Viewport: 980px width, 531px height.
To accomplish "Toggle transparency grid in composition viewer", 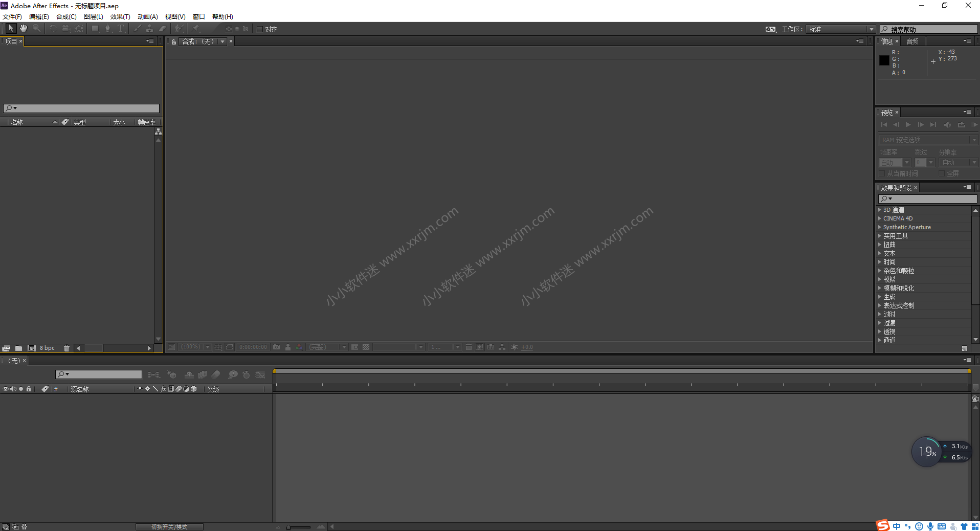I will tap(366, 347).
